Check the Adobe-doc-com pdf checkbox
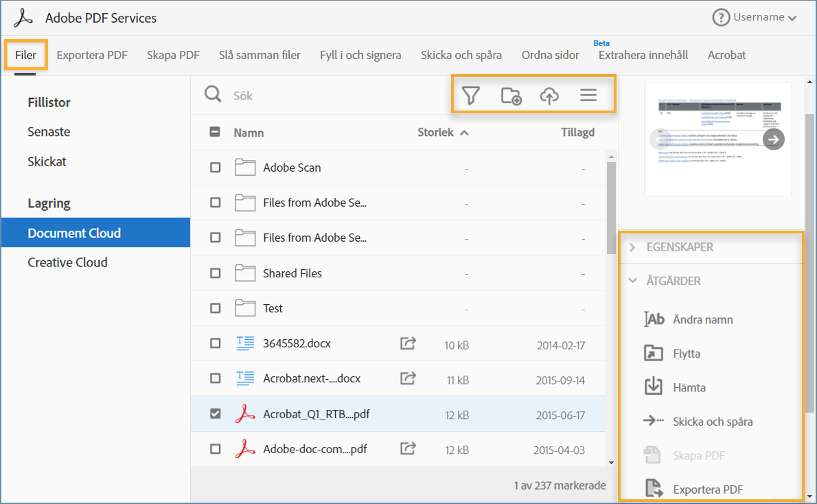 (215, 449)
